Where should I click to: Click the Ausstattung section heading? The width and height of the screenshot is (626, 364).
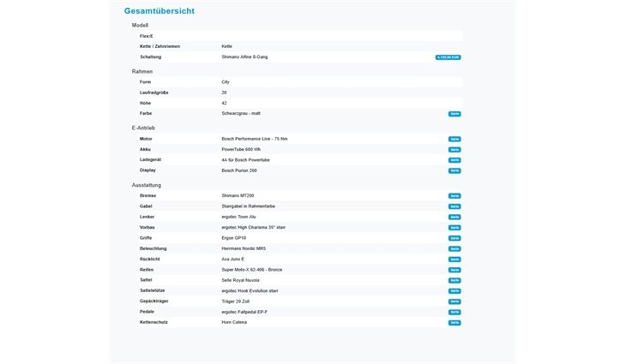pos(147,185)
